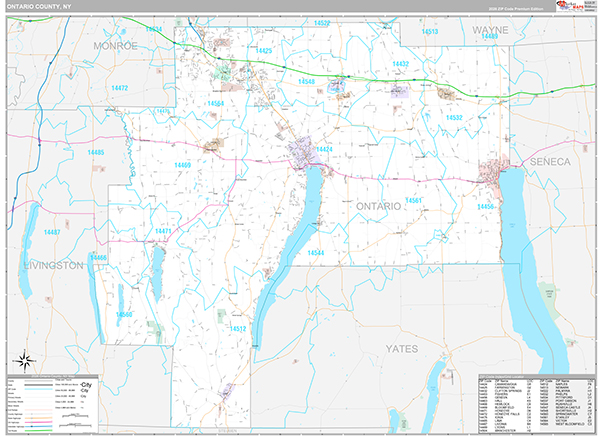Click ZIP code label 14522
600x436 pixels.
click(322, 23)
